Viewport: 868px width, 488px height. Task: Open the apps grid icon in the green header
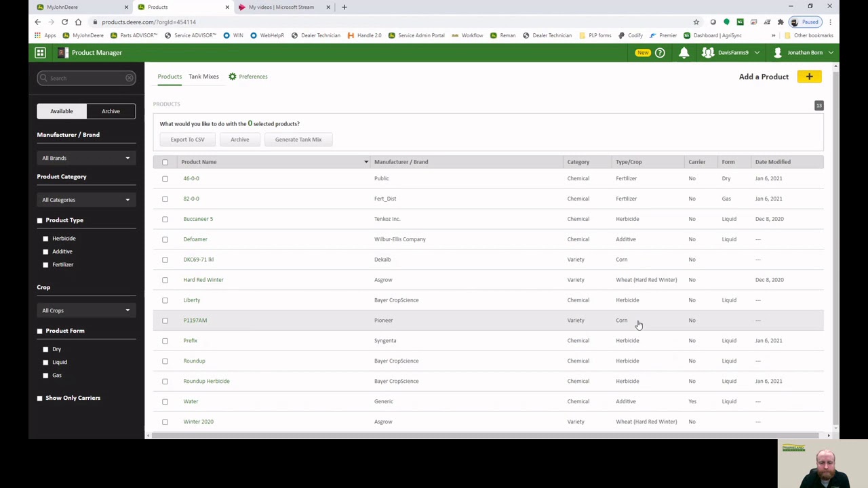point(40,52)
